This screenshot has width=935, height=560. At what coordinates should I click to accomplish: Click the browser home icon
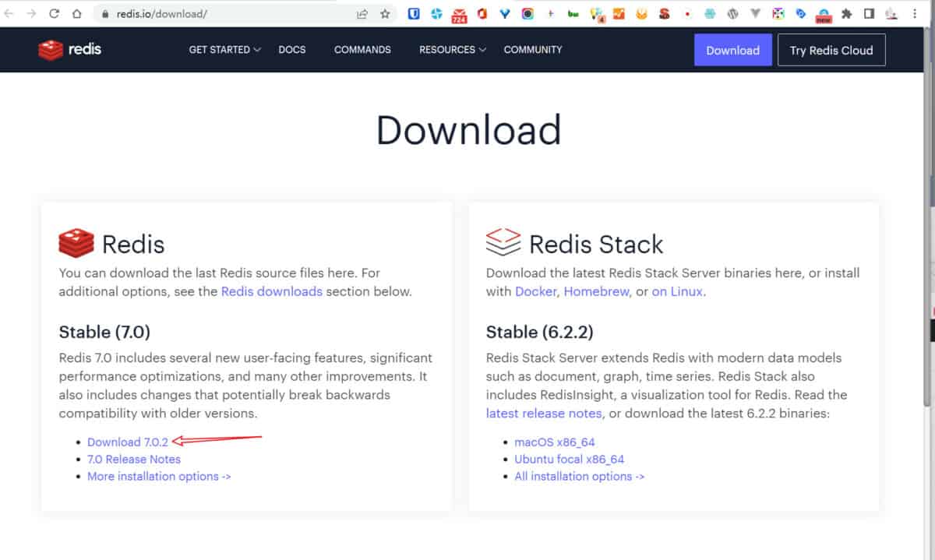76,14
